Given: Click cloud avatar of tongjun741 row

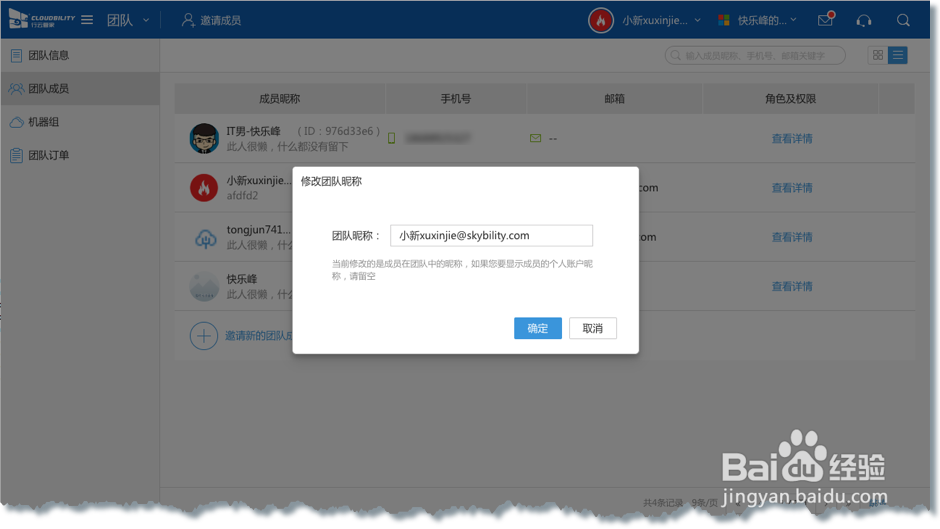Looking at the screenshot, I should pyautogui.click(x=205, y=238).
